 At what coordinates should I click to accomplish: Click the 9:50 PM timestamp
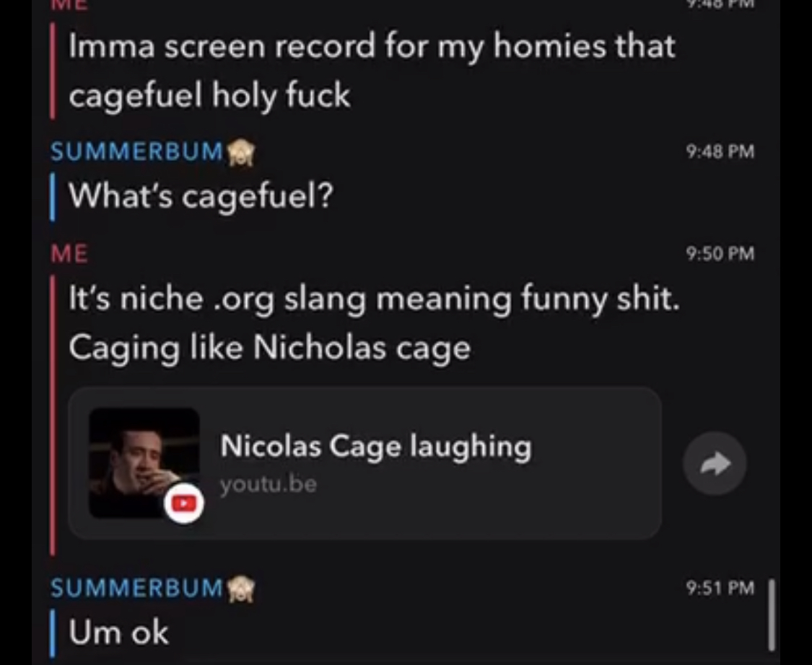click(720, 254)
